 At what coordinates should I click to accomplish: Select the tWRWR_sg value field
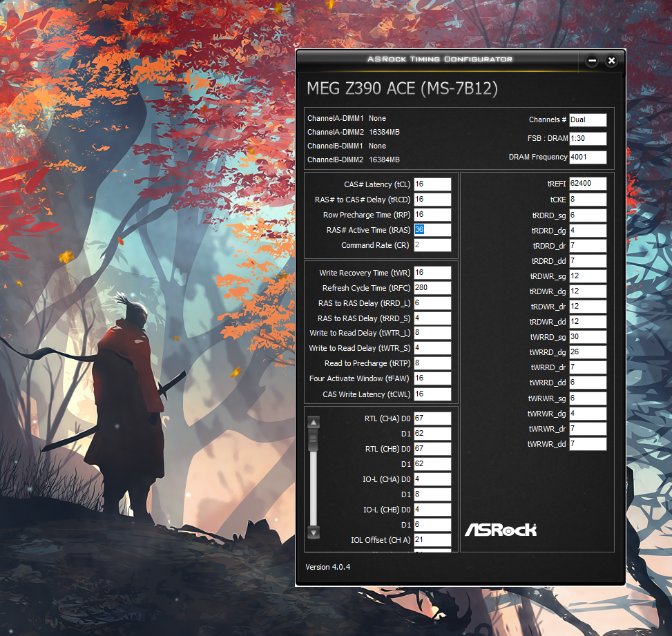[x=588, y=398]
